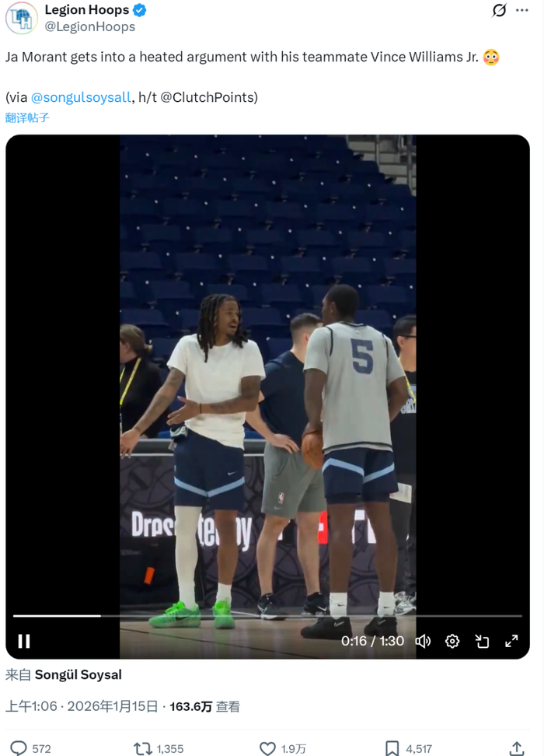544x756 pixels.
Task: Open @songulsoysall mention link
Action: coord(81,97)
